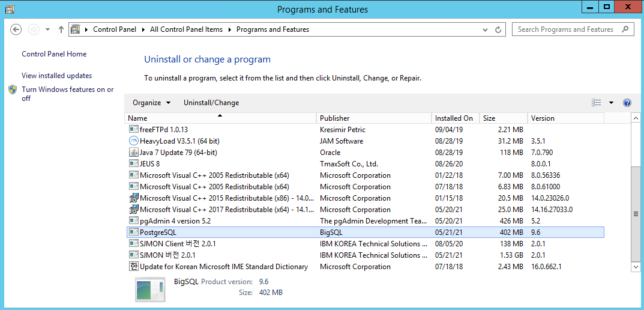Click the Korean IME Dictionary update icon

pos(134,267)
